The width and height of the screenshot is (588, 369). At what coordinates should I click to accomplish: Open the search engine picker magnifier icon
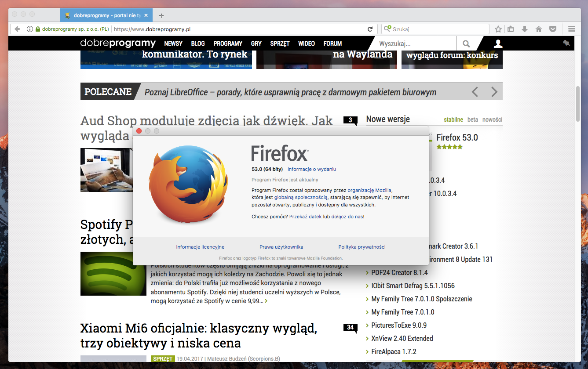pos(387,29)
